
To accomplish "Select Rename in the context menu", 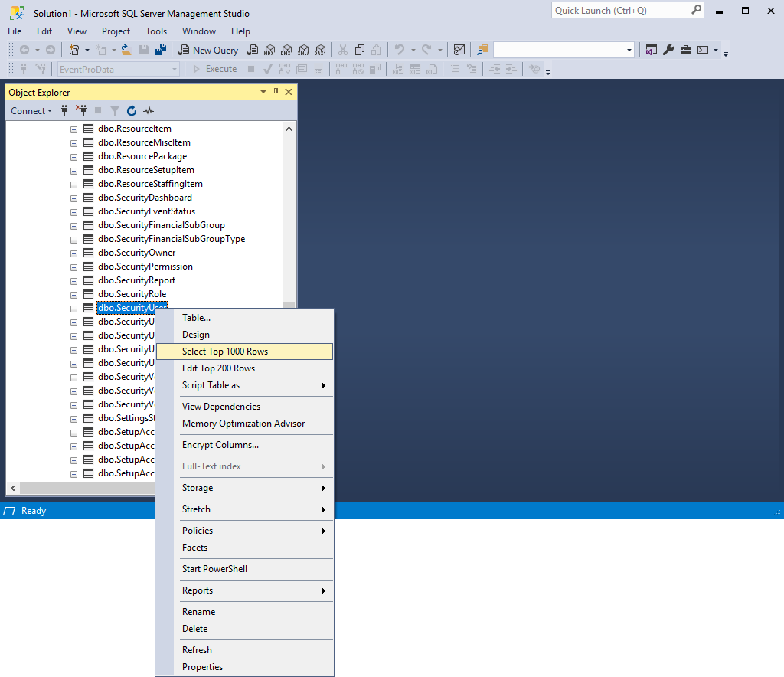I will 244,612.
